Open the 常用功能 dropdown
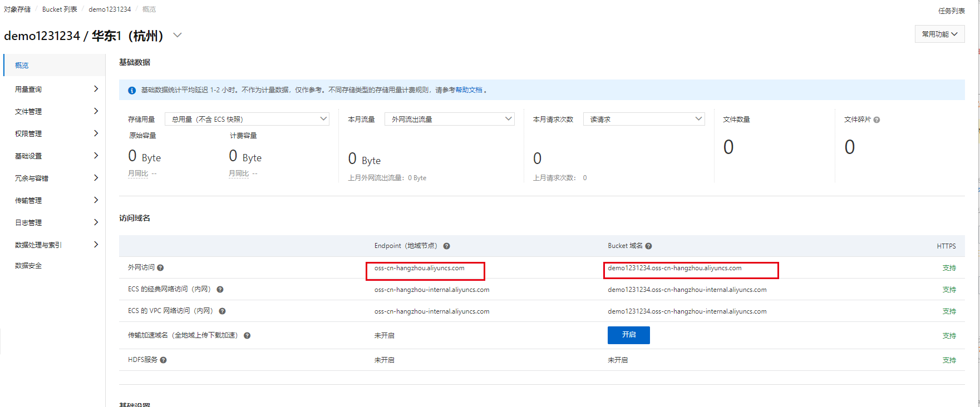Screen dimensions: 980x407 click(x=939, y=34)
